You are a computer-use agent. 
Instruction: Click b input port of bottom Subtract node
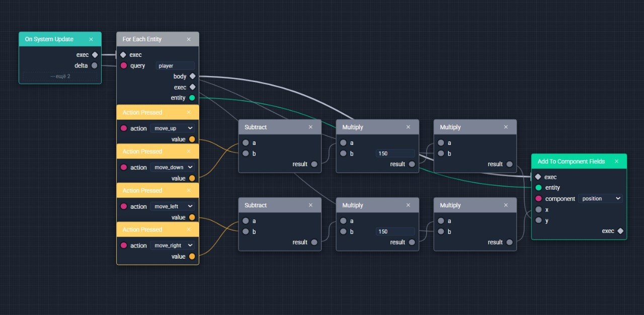tap(245, 231)
